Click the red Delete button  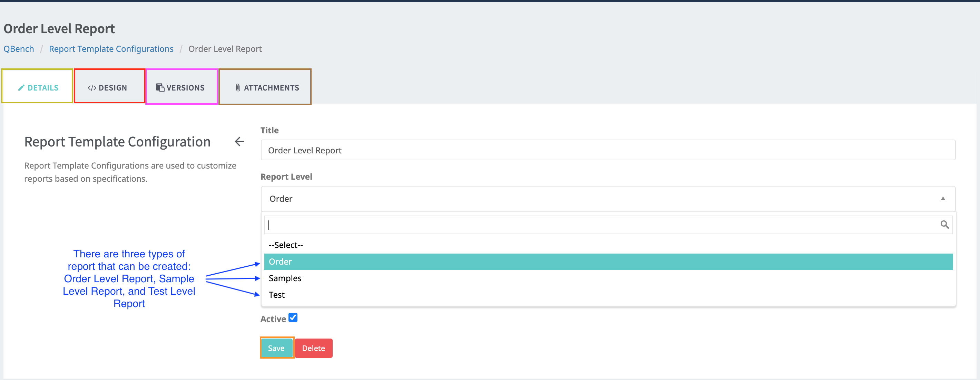(x=313, y=348)
